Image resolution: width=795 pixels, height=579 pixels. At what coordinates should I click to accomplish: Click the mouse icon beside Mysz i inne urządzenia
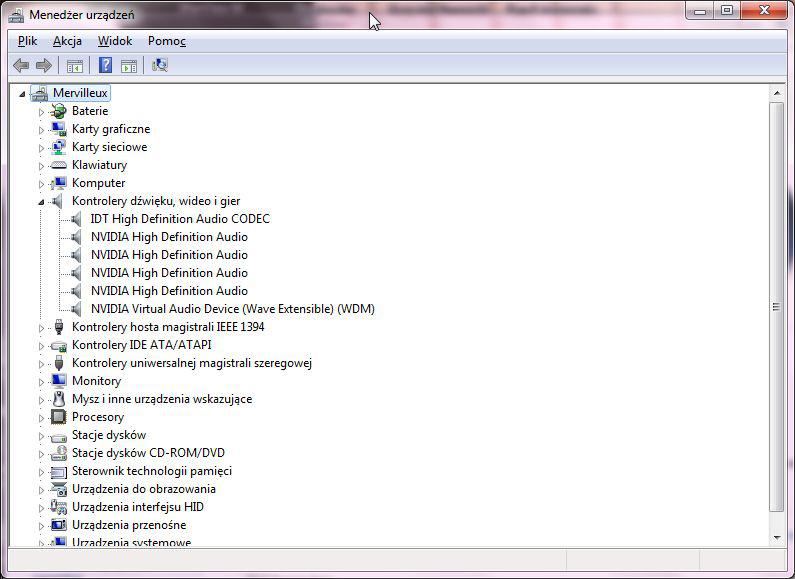(x=59, y=399)
